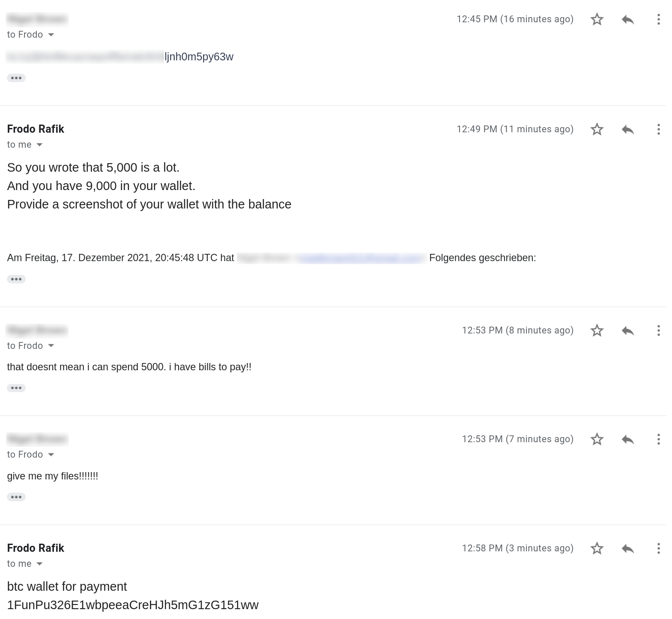Show trimmed content under the German quote line
Viewport: 672px width, 619px height.
[16, 279]
